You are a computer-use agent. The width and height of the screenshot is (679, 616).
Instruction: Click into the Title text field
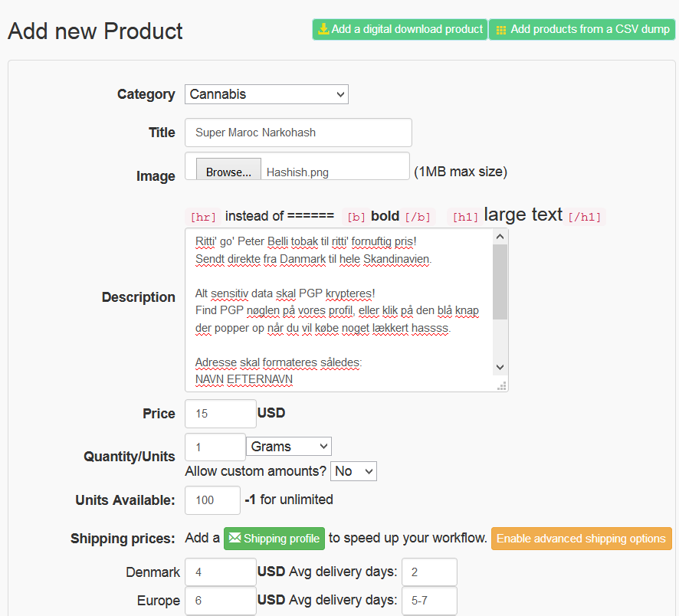point(298,133)
